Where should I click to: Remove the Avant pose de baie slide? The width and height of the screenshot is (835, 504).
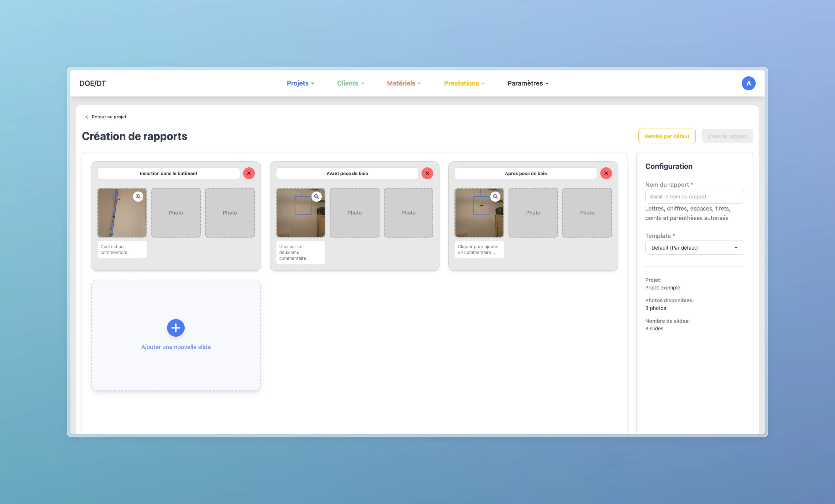427,173
